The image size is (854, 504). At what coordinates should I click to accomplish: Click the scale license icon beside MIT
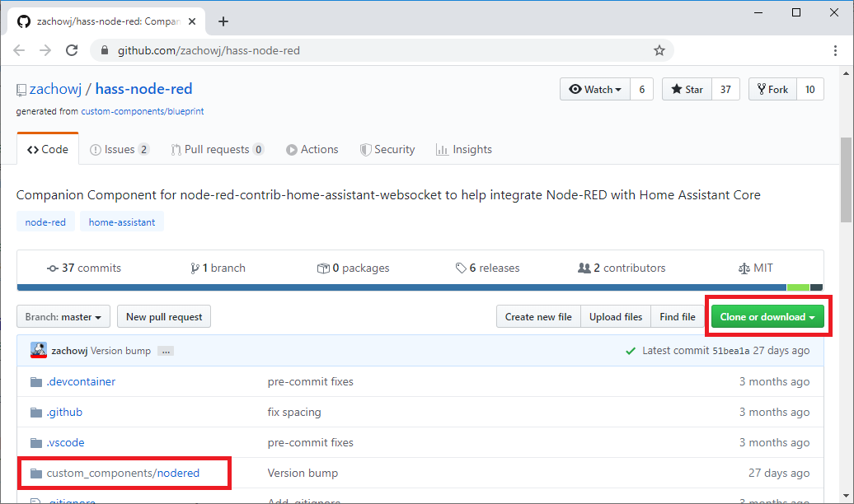(744, 268)
